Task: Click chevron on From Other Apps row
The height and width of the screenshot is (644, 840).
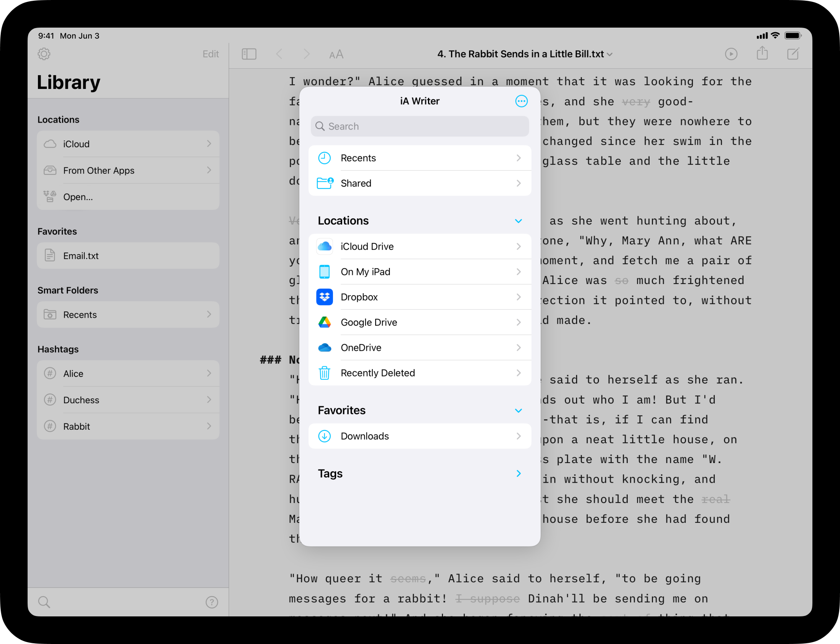Action: click(209, 170)
